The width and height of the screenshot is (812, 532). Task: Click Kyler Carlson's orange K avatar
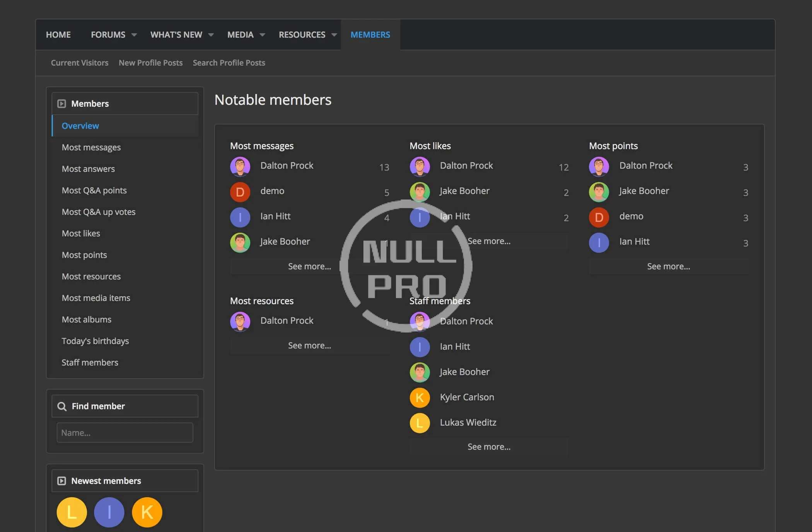(420, 397)
